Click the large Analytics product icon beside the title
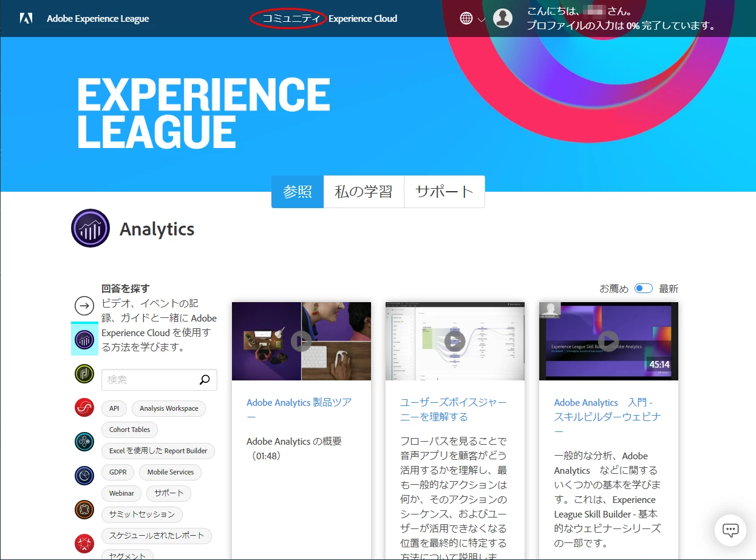 [x=90, y=228]
